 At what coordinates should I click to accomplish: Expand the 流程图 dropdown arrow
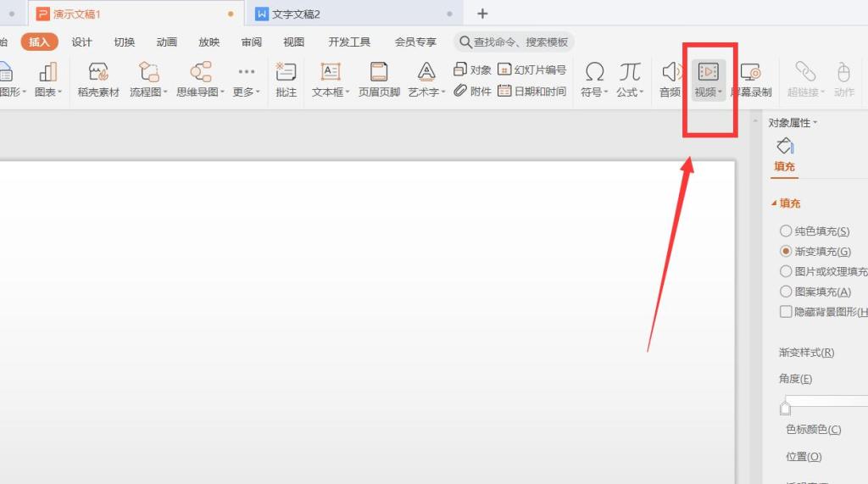(x=165, y=92)
